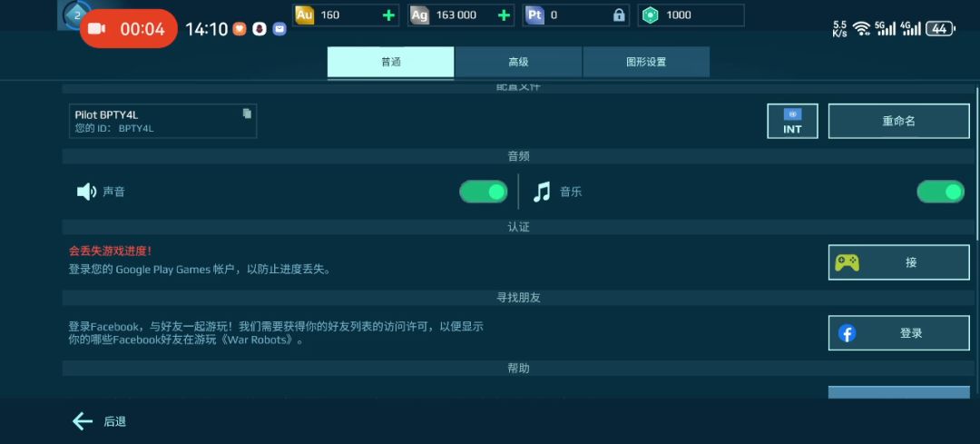Connect Google Play Games with 接 button
Screen dimensions: 980x444
pos(898,262)
